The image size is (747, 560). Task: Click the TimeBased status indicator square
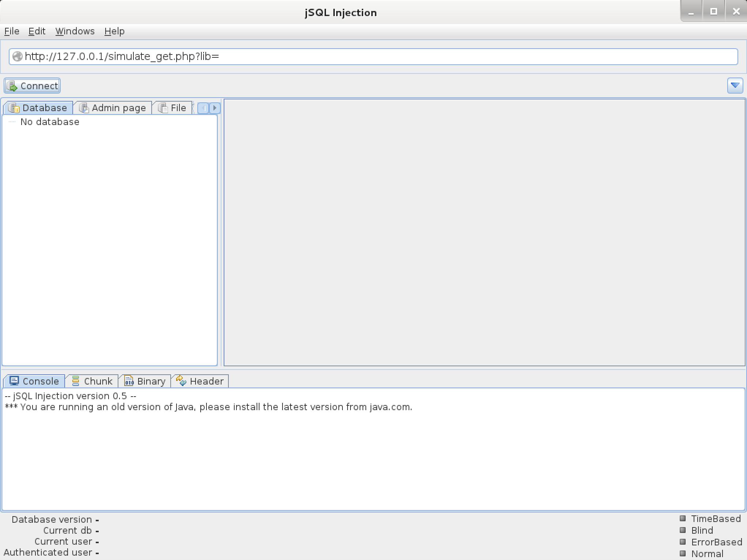pyautogui.click(x=682, y=518)
